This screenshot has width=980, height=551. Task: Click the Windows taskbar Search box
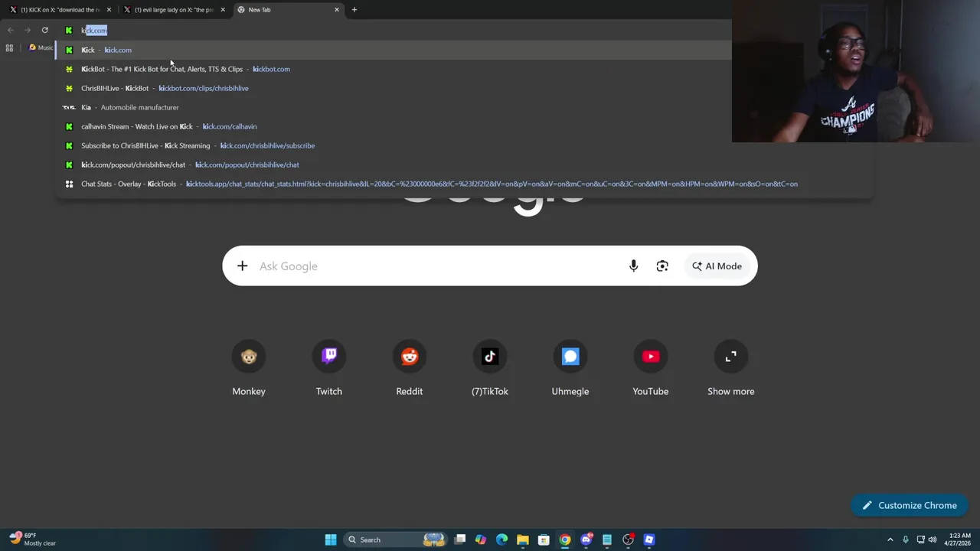[394, 540]
